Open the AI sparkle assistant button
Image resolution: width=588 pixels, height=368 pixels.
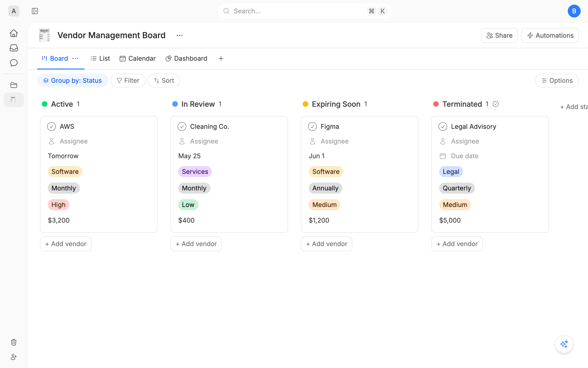[564, 344]
